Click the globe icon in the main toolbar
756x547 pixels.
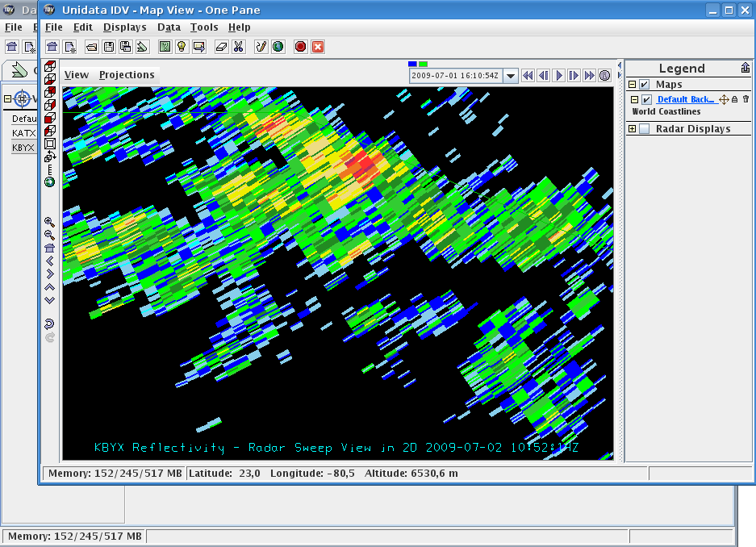pyautogui.click(x=278, y=47)
